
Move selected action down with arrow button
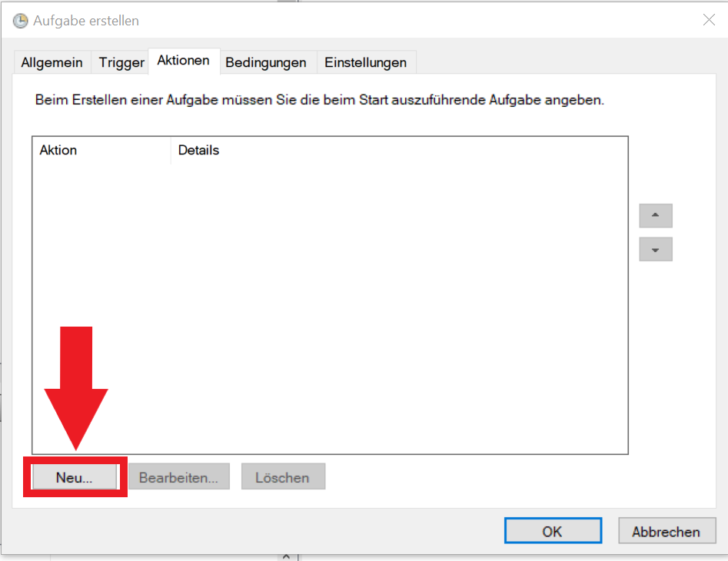pyautogui.click(x=656, y=250)
